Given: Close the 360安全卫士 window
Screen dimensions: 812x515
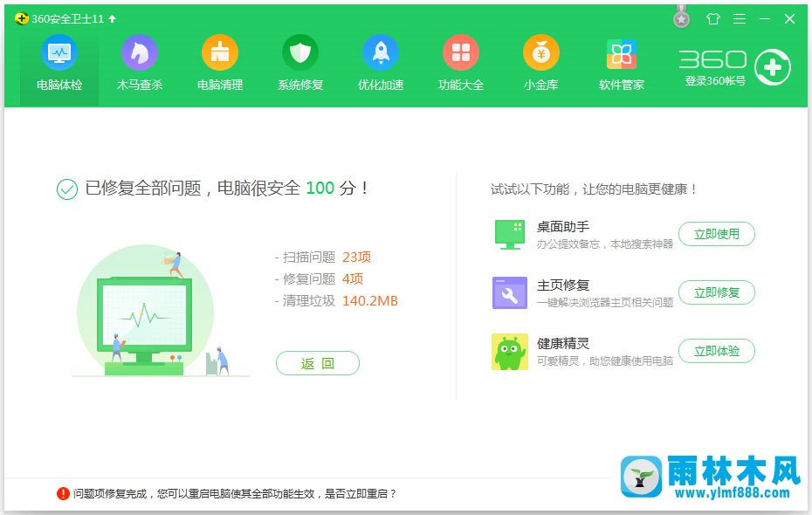Looking at the screenshot, I should point(789,19).
